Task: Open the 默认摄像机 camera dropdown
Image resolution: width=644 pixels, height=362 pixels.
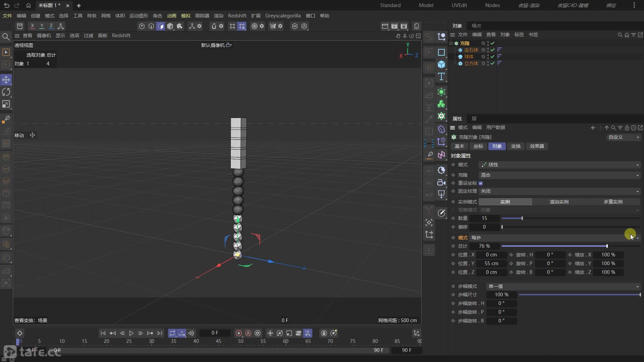Action: point(216,45)
